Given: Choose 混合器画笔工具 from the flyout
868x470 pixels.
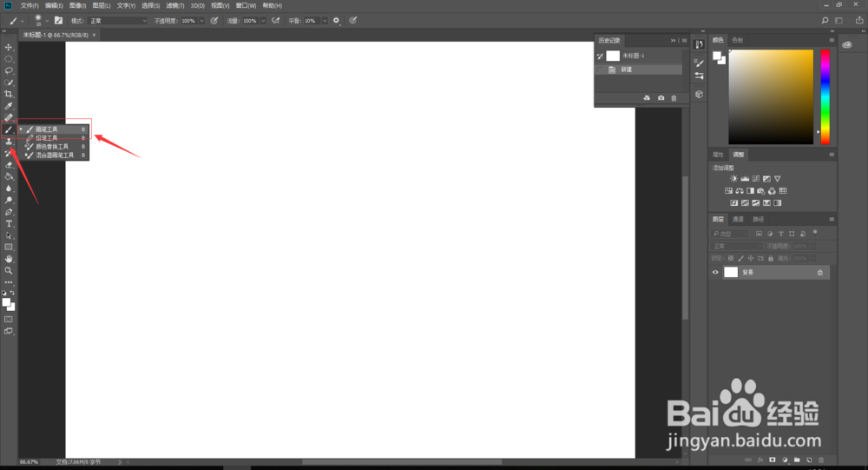Looking at the screenshot, I should tap(54, 156).
